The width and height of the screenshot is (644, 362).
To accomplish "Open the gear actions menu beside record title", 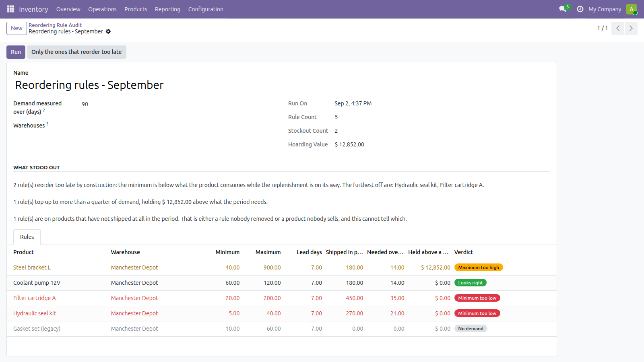I will (x=108, y=31).
